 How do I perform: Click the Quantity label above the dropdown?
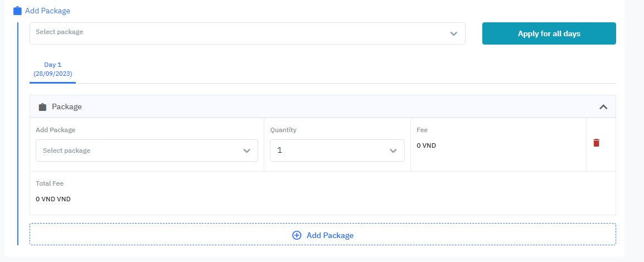283,130
